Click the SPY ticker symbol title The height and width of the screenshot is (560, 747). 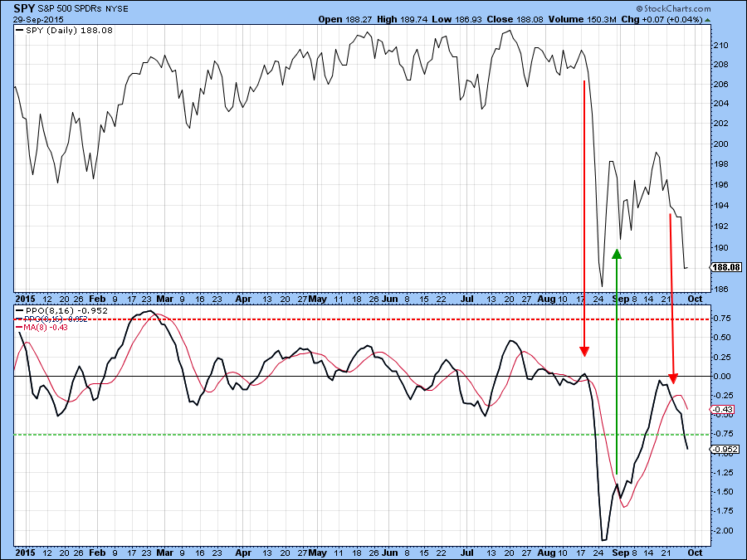(x=24, y=8)
